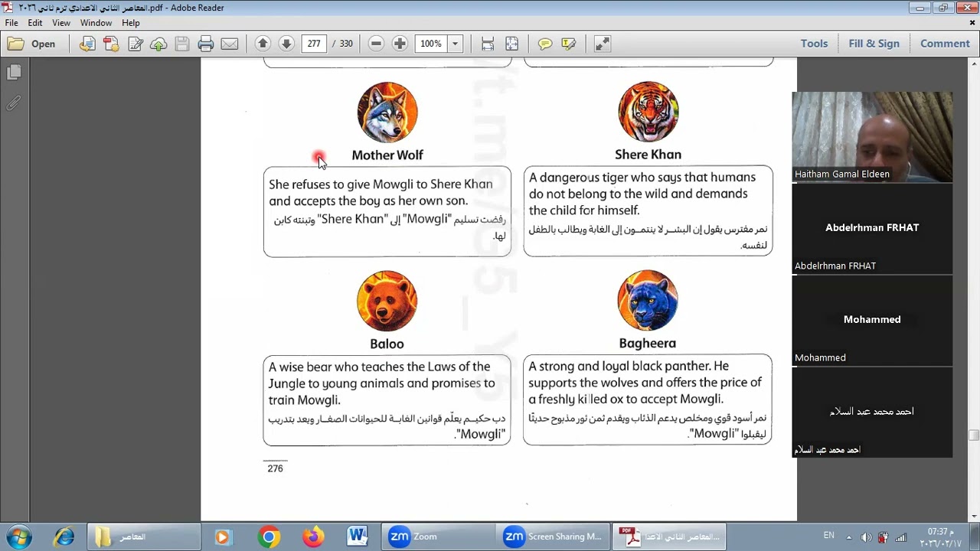Open the Edit menu
The image size is (980, 551).
[x=35, y=23]
